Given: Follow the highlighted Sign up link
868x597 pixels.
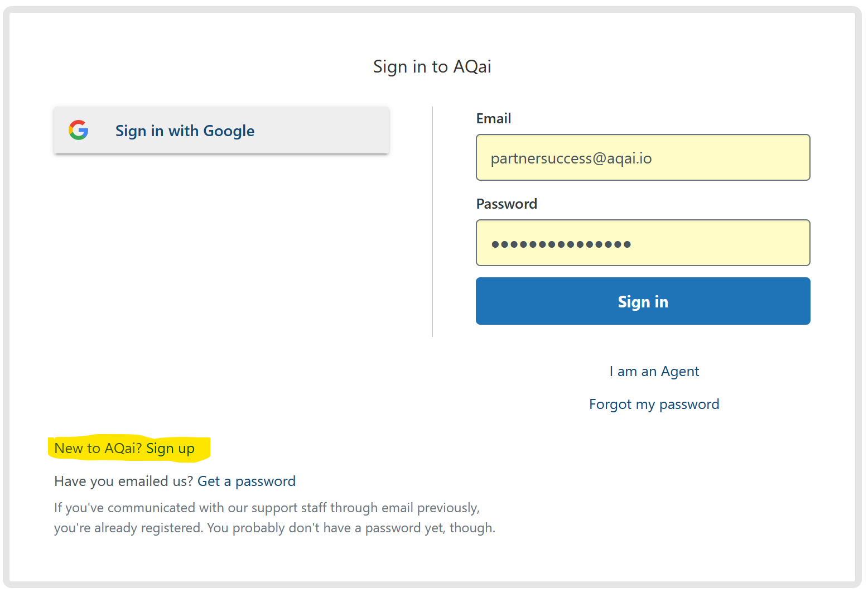Looking at the screenshot, I should tap(170, 449).
